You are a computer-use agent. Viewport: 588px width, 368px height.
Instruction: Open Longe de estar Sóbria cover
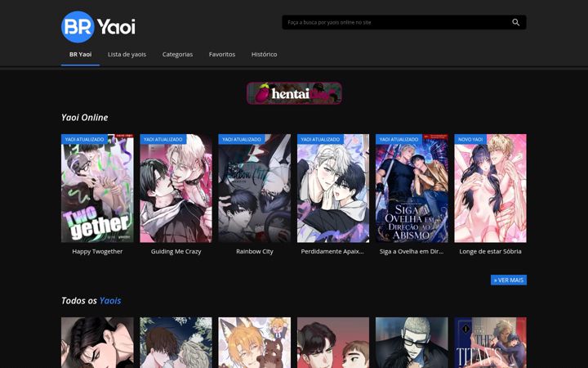[491, 188]
